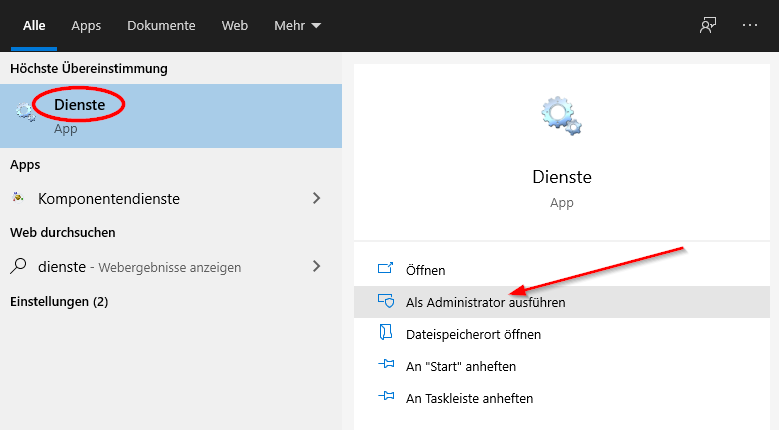Viewport: 779px width, 430px height.
Task: Click the large Dienste icon in preview
Action: 560,116
